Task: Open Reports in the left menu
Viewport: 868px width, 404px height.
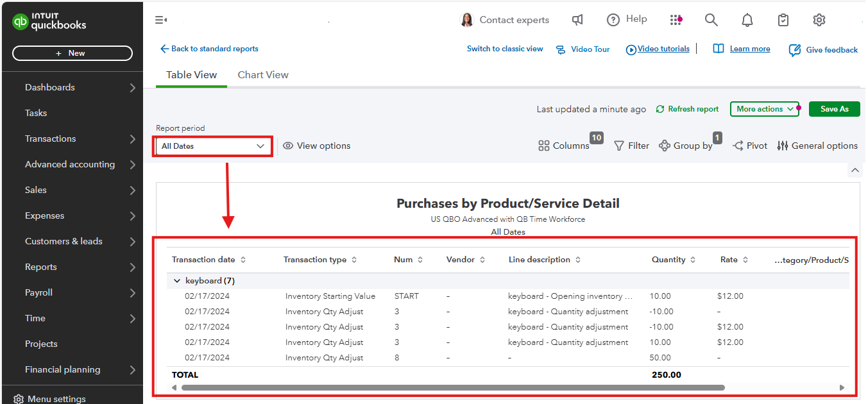Action: point(41,267)
